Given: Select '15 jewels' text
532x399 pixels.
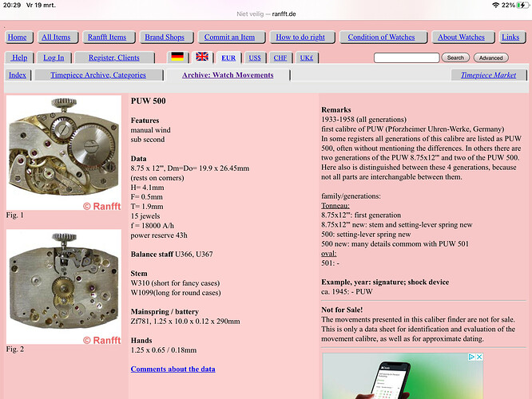Looking at the screenshot, I should click(145, 216).
